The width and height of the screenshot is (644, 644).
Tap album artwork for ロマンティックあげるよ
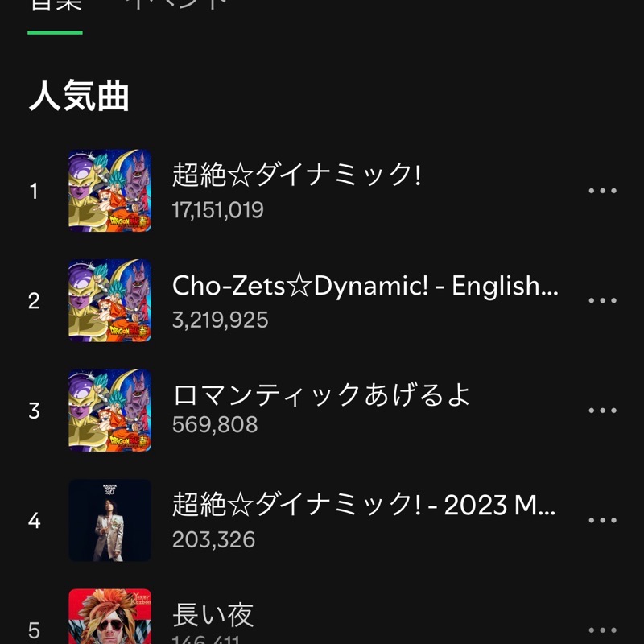pos(109,411)
